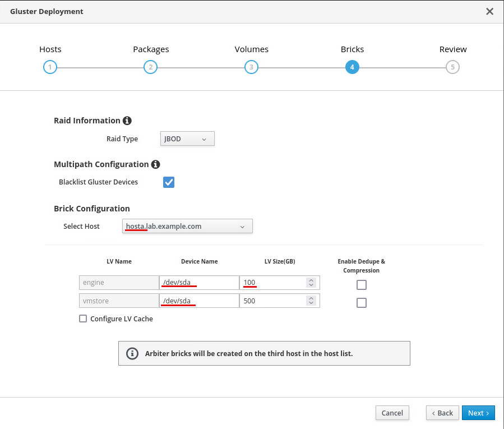Open the Select Host dropdown
The height and width of the screenshot is (429, 504).
click(187, 226)
